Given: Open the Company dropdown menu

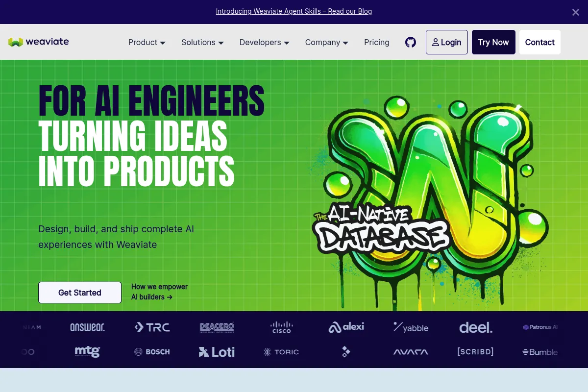Looking at the screenshot, I should point(327,42).
